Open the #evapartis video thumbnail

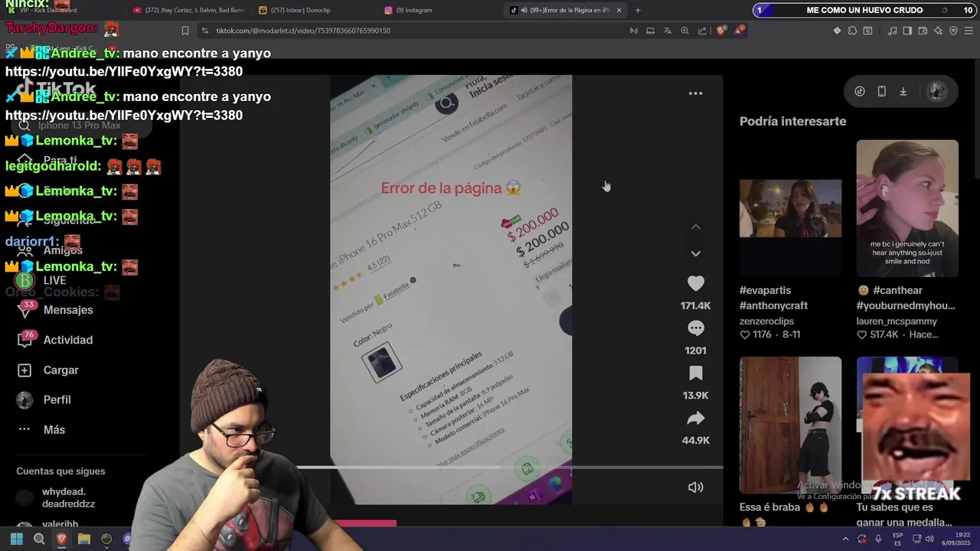[x=790, y=208]
